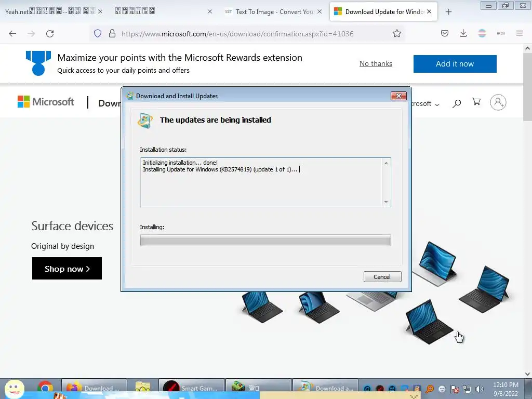Close the Text To Image tab
532x399 pixels.
pos(320,11)
